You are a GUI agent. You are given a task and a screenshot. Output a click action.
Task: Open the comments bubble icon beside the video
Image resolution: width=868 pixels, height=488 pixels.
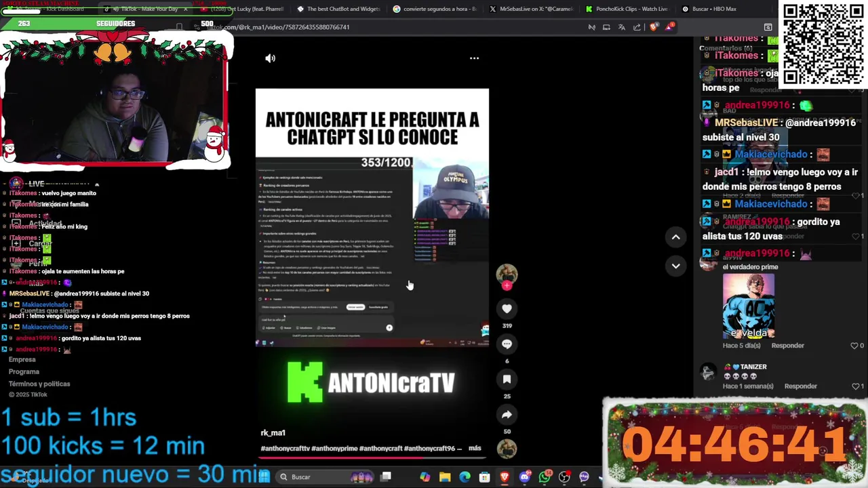point(507,344)
